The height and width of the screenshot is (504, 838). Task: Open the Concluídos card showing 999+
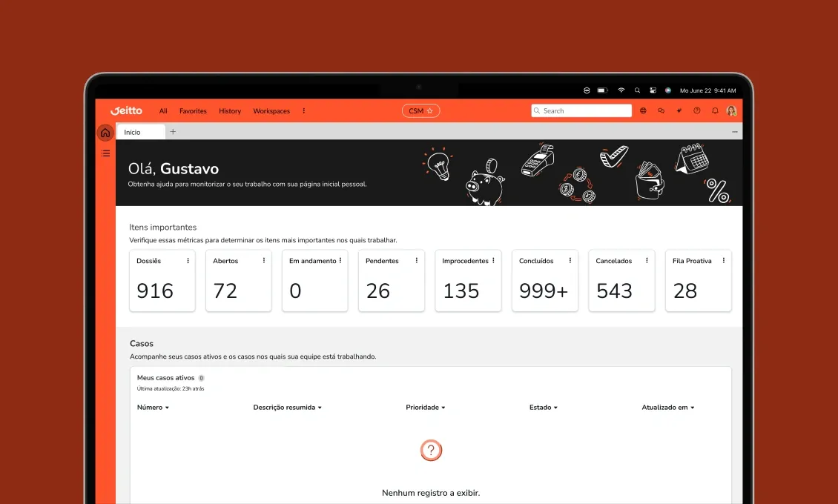(544, 280)
